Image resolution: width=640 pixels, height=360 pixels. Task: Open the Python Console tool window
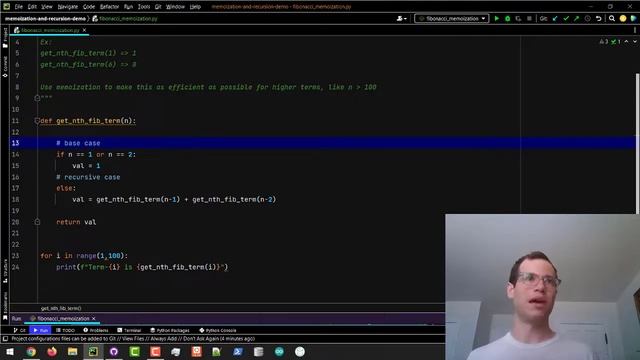point(218,330)
